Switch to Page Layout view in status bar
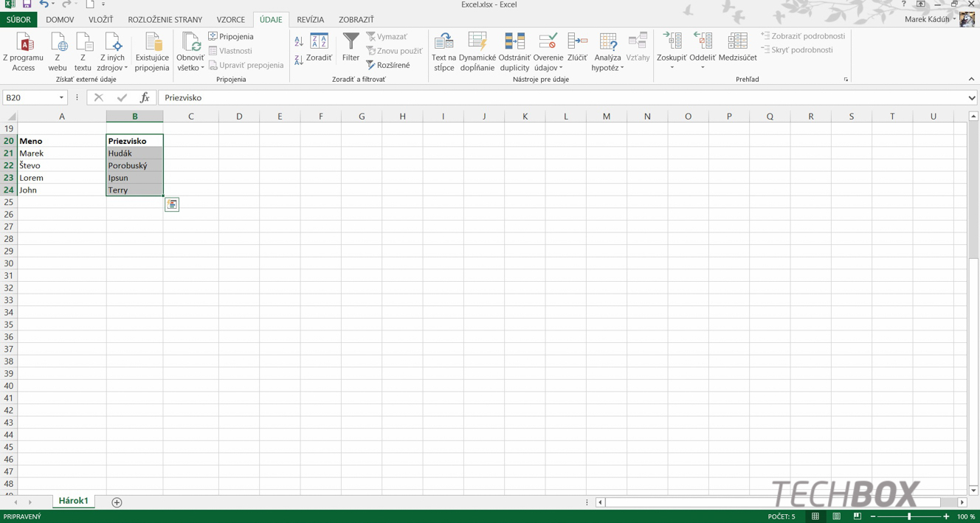 [x=836, y=516]
